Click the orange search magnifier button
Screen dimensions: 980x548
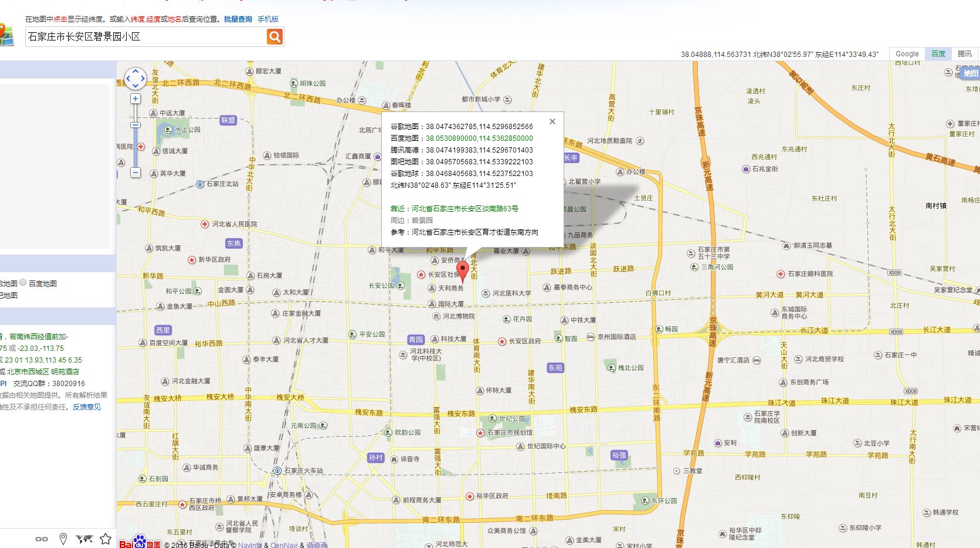[x=274, y=37]
